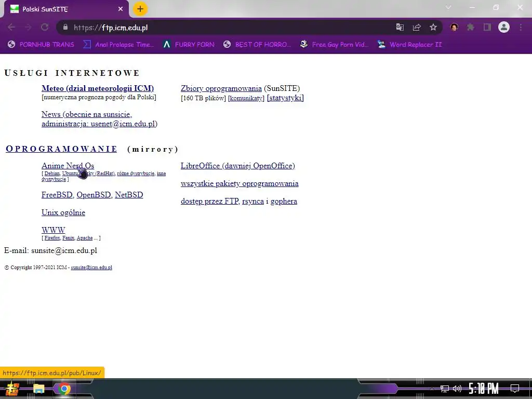Reload the page with the refresh icon
The width and height of the screenshot is (532, 399).
coord(45,28)
